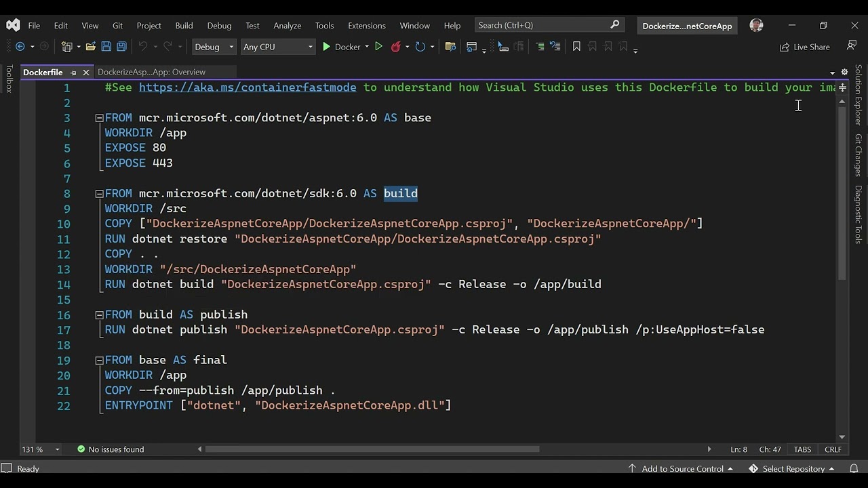Click the horizontal scrollbar thumb
The width and height of the screenshot is (868, 488).
coord(372,449)
